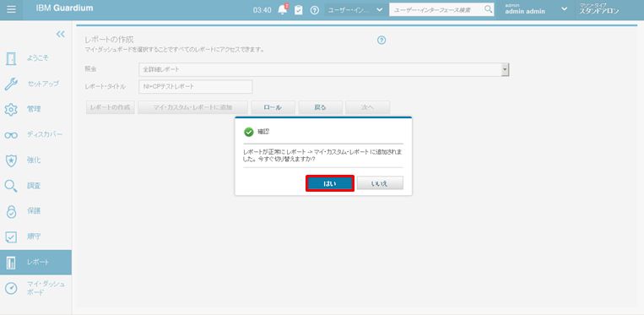Click the スタンドアロン machine type label

tap(599, 11)
